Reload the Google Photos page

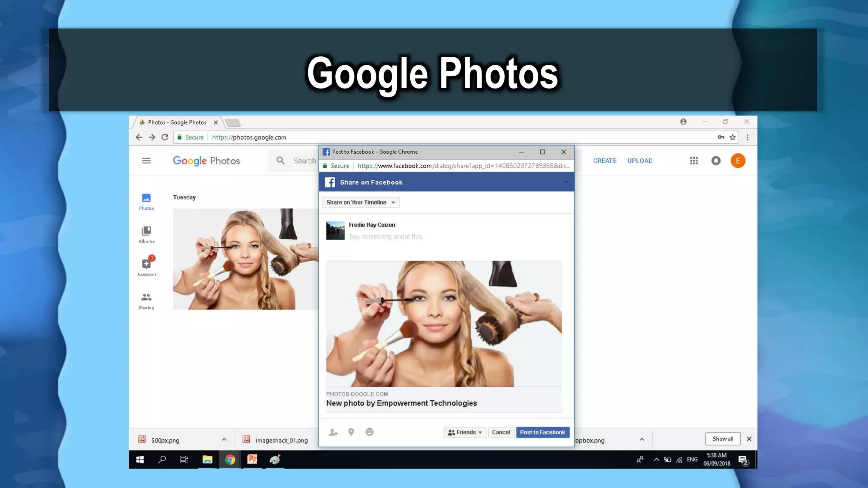tap(165, 137)
